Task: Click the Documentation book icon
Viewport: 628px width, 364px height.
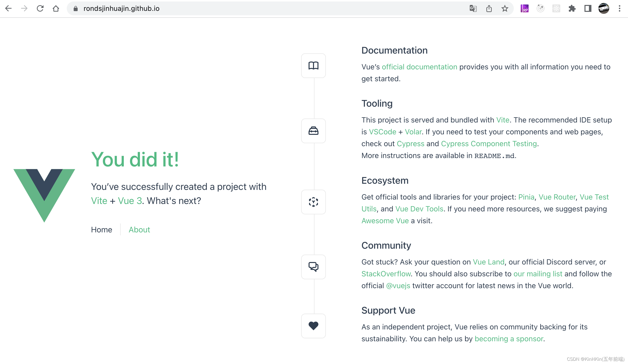Action: (314, 66)
